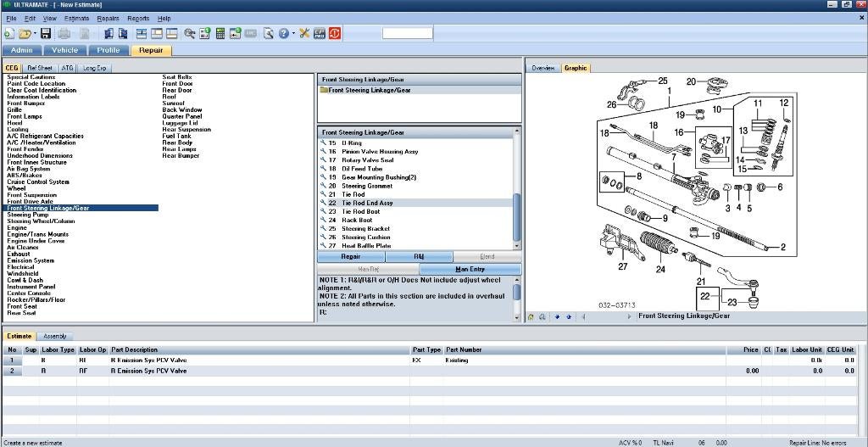Select the ATG tab
The height and width of the screenshot is (447, 868).
(x=67, y=68)
